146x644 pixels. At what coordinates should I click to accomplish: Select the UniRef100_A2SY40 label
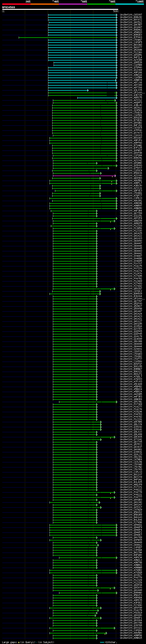[x=131, y=176]
